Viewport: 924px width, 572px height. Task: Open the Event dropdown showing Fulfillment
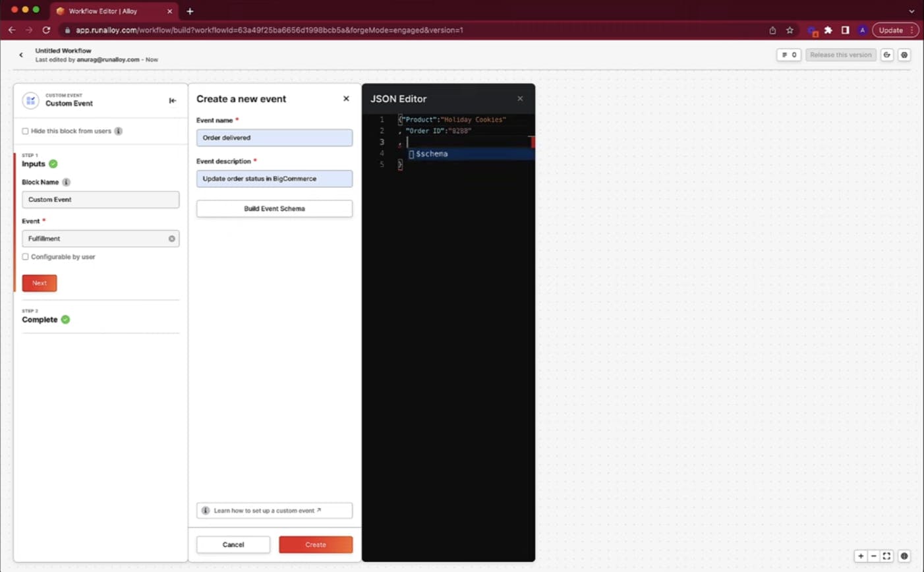click(x=100, y=239)
